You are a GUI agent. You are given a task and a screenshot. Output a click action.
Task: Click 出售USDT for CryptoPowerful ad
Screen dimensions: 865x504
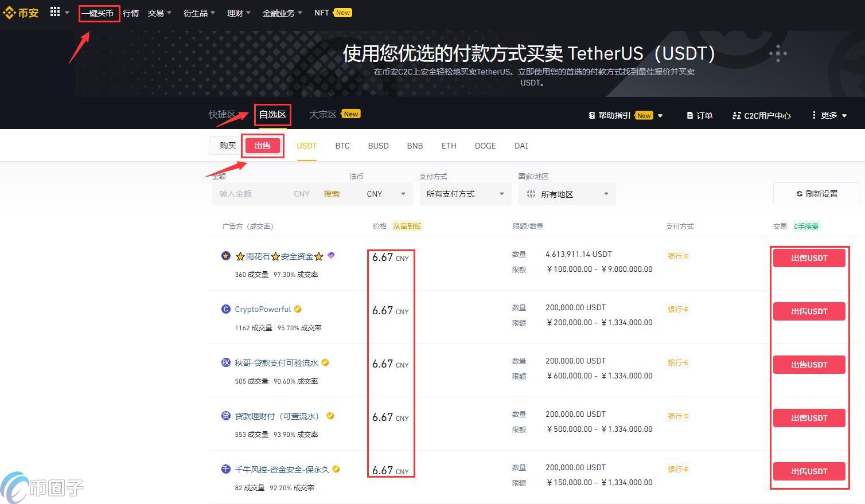coord(809,311)
